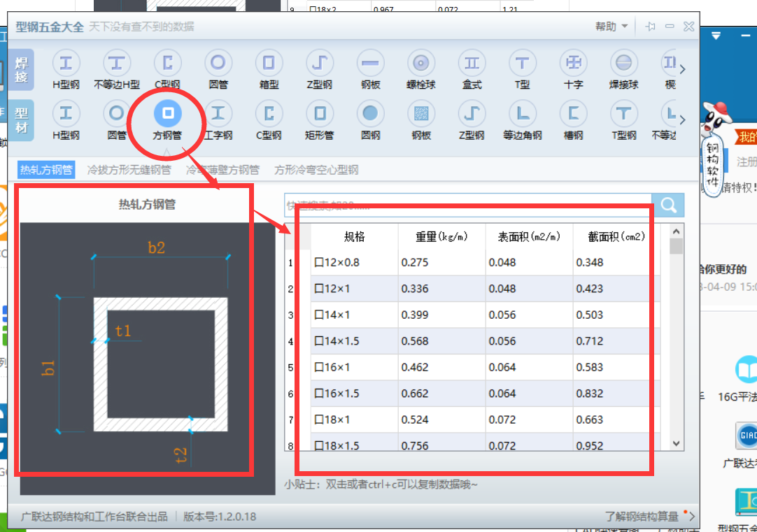Switch to the 型材 side tab

[21, 120]
